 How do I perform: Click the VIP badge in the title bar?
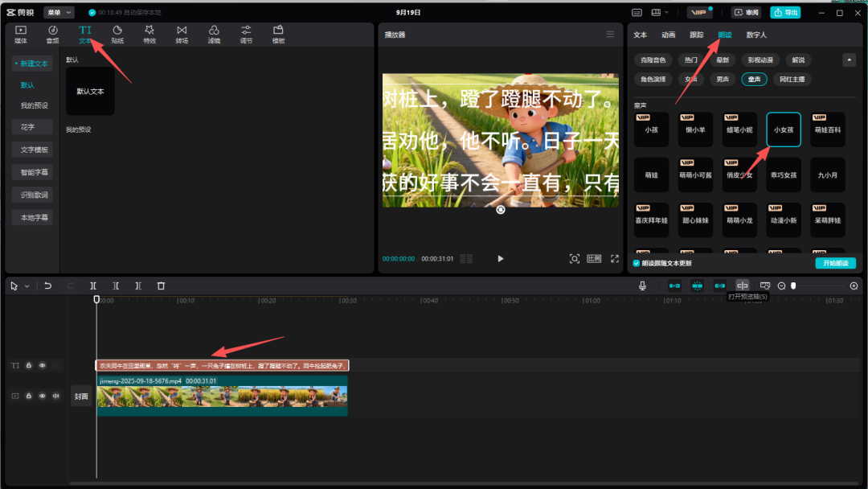point(699,12)
